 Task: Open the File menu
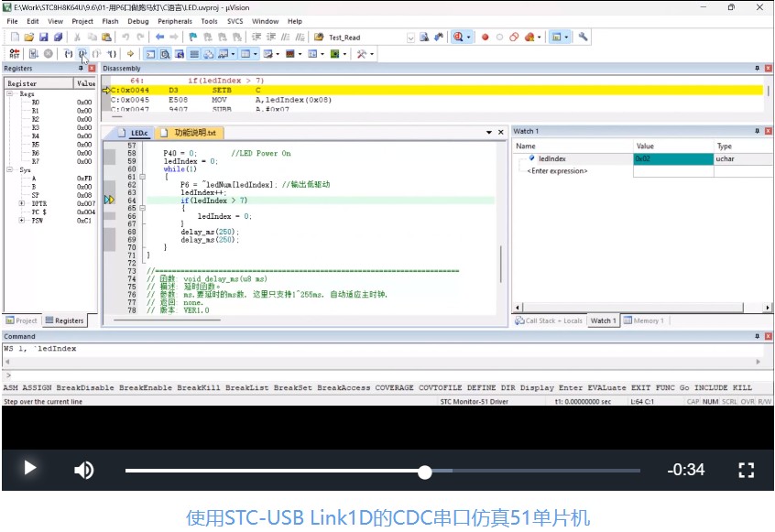point(12,21)
